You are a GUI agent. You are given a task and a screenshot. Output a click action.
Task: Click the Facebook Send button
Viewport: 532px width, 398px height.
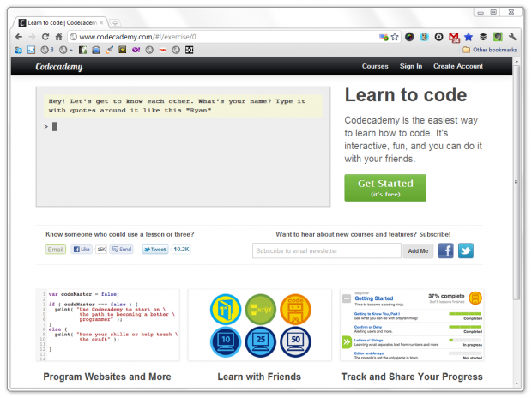(122, 250)
